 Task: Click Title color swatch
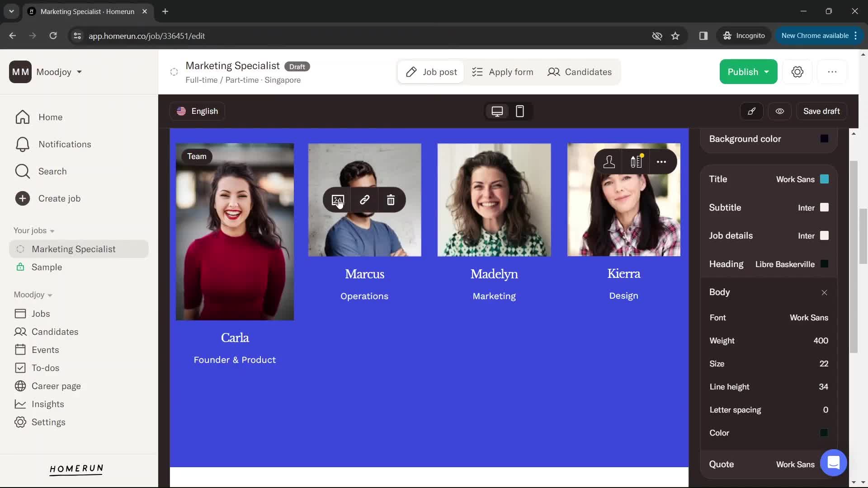coord(824,179)
